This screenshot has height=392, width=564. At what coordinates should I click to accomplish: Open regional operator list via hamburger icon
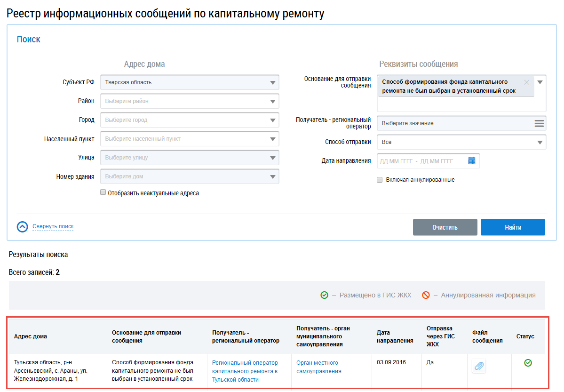[x=539, y=123]
